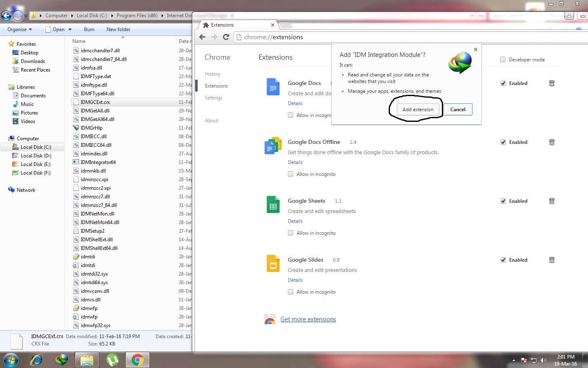Open Details link for Google Docs Offline
The height and width of the screenshot is (368, 588).
coord(295,162)
